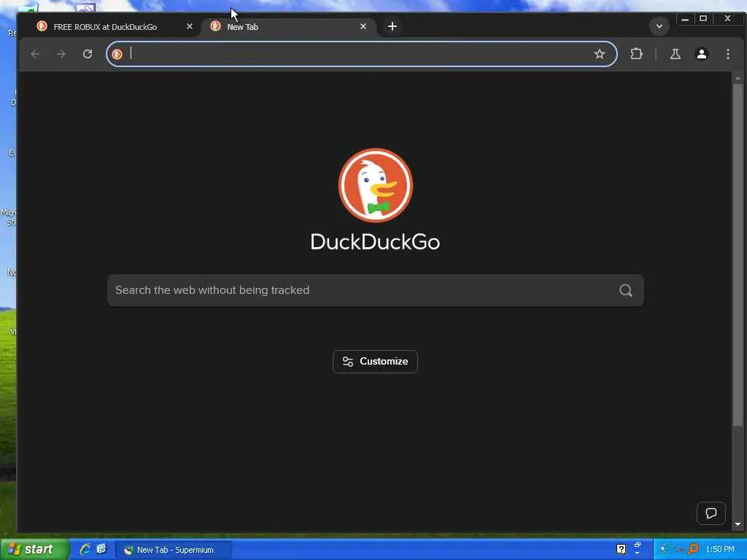Close the New Tab tab
This screenshot has height=560, width=747.
point(363,26)
